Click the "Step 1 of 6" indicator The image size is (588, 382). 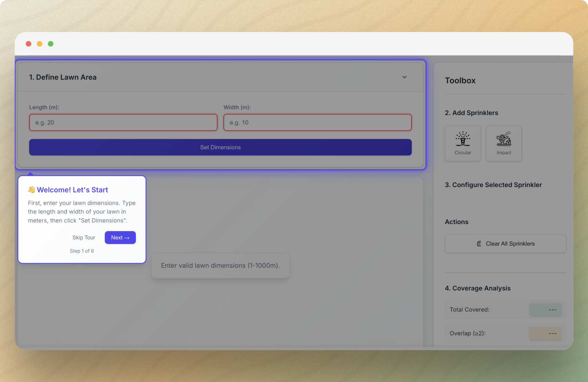[82, 251]
